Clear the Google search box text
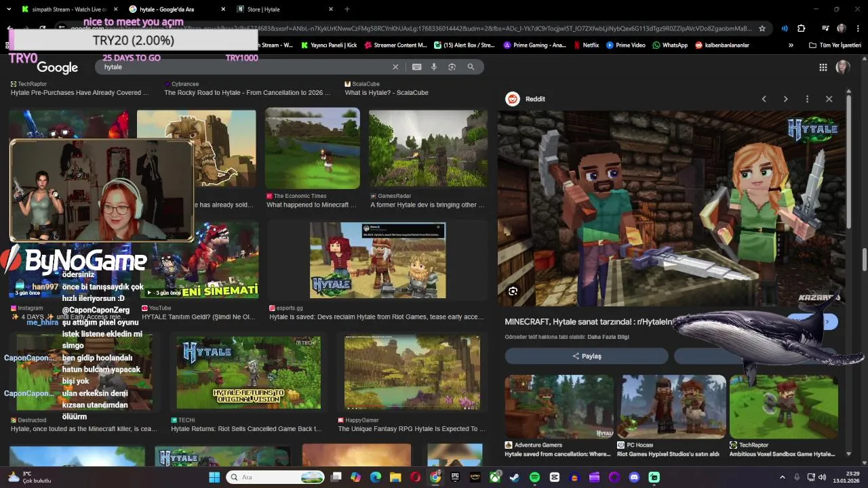Viewport: 868px width, 488px height. [395, 67]
